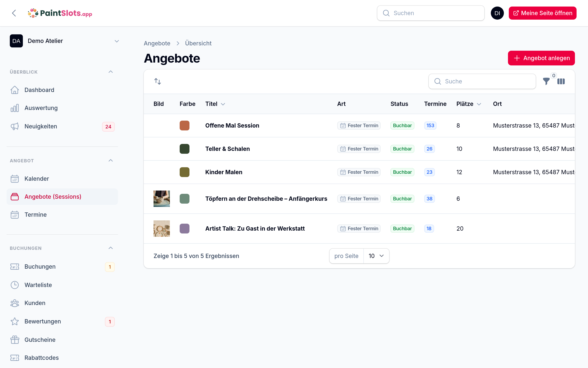Open the table filter funnel icon
Image resolution: width=588 pixels, height=368 pixels.
[x=546, y=81]
